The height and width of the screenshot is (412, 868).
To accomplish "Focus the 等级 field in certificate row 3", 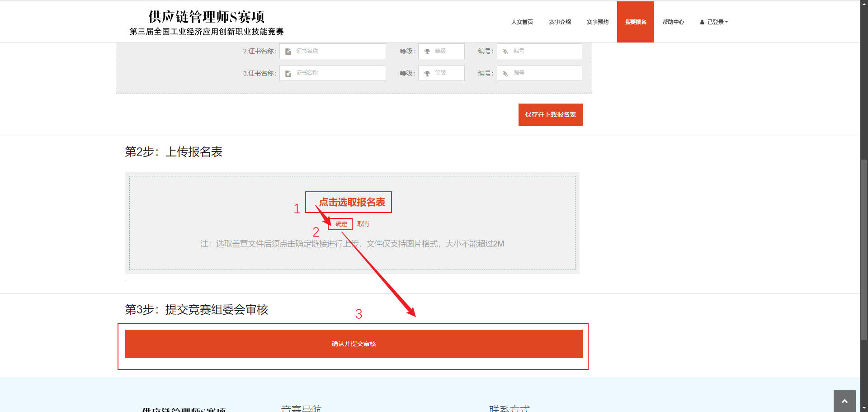I will pos(441,73).
